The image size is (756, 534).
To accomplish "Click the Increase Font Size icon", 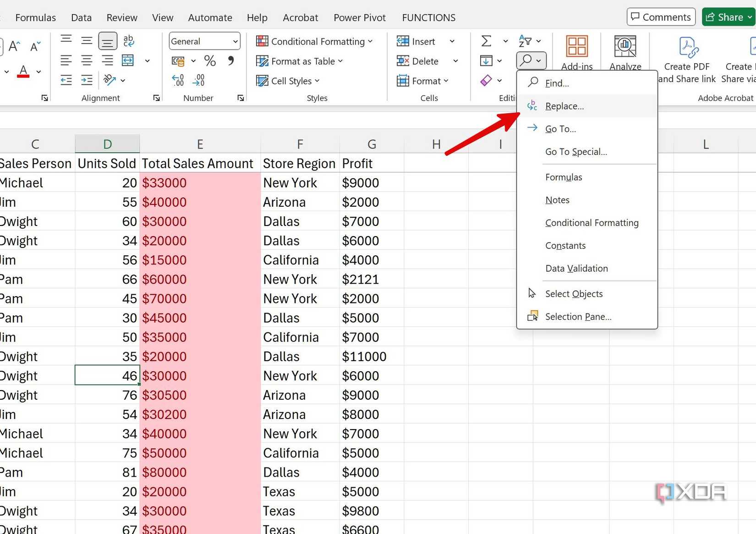I will point(14,45).
